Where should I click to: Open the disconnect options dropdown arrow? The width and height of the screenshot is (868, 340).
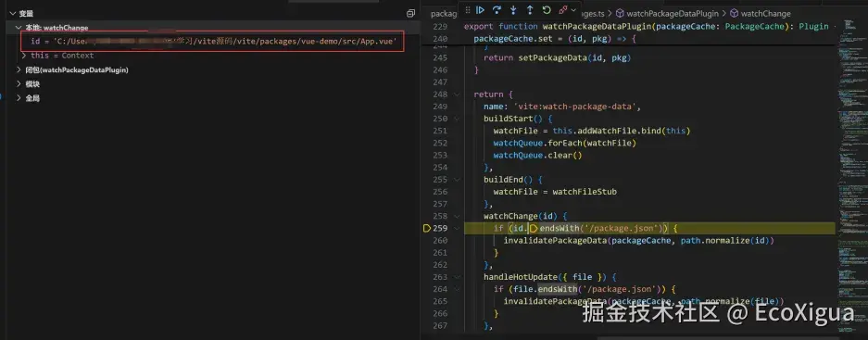point(573,10)
